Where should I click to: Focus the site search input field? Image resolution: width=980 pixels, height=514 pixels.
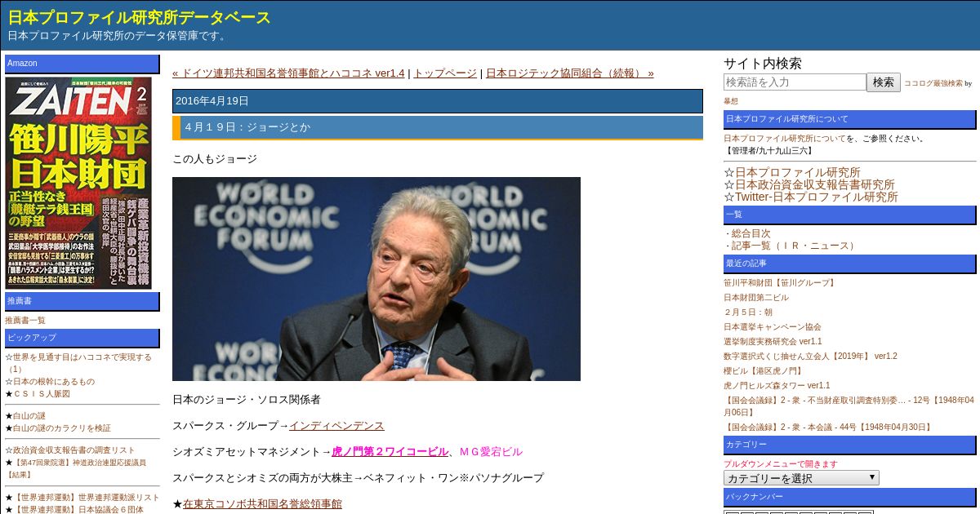point(795,82)
